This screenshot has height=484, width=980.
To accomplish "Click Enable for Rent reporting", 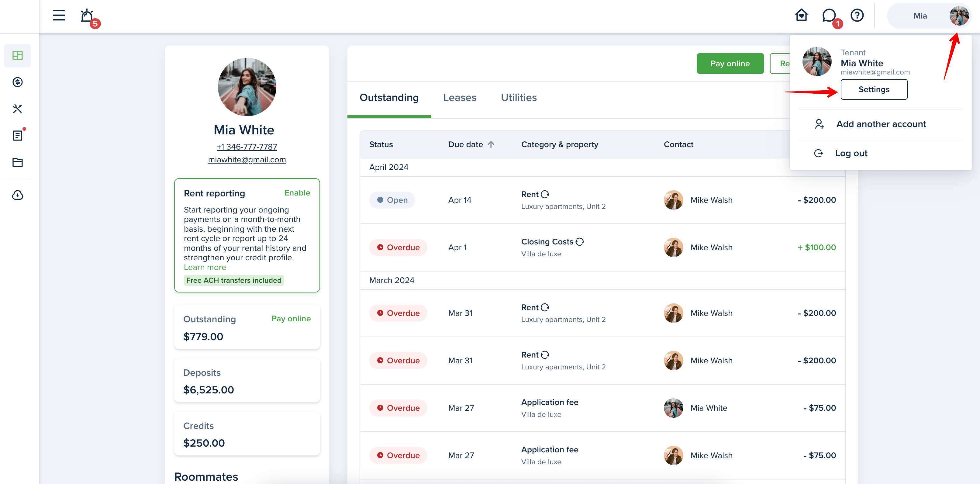I will click(297, 193).
